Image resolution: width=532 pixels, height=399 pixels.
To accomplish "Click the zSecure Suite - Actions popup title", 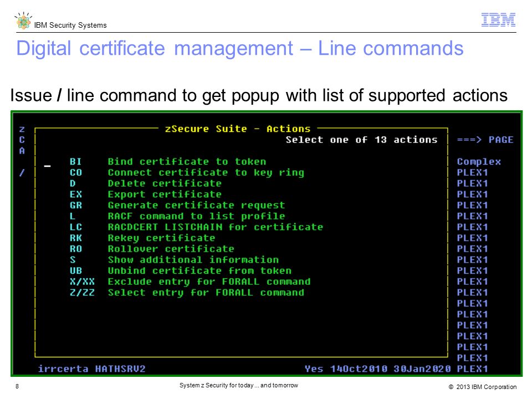I will (238, 129).
